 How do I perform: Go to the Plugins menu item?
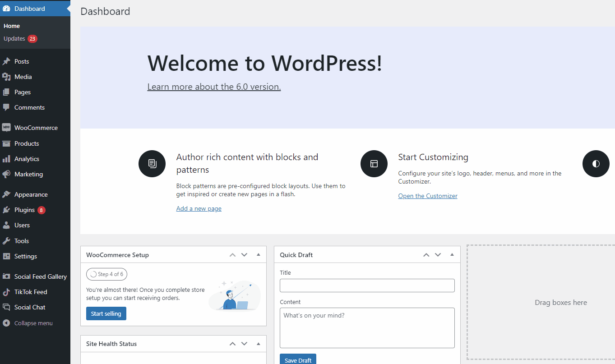point(35,210)
